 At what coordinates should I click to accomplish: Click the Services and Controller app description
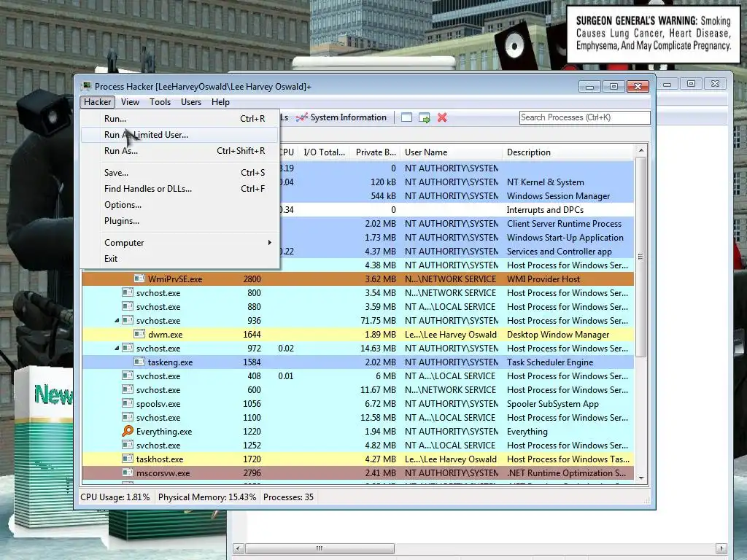[x=559, y=252]
